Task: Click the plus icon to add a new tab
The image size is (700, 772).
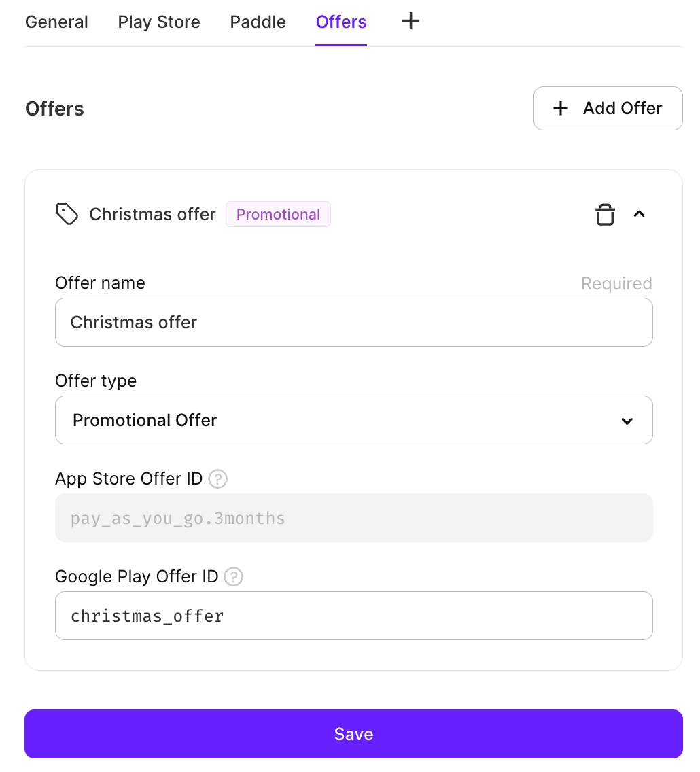Action: point(410,21)
